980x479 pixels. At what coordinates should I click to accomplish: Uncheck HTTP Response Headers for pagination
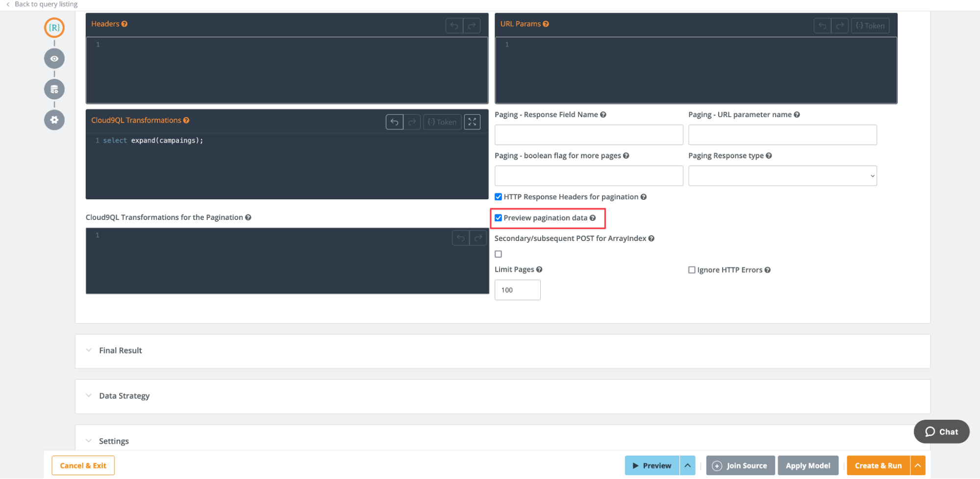pyautogui.click(x=498, y=197)
